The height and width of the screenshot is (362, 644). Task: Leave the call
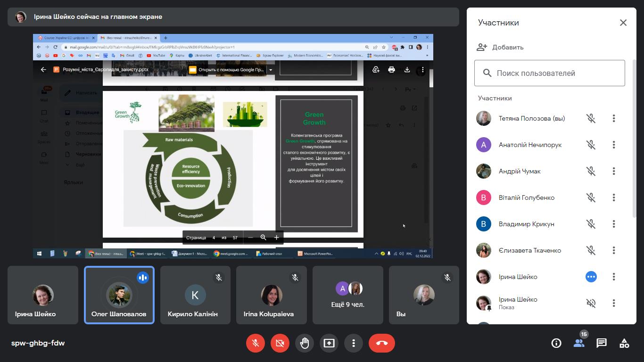[x=382, y=343]
